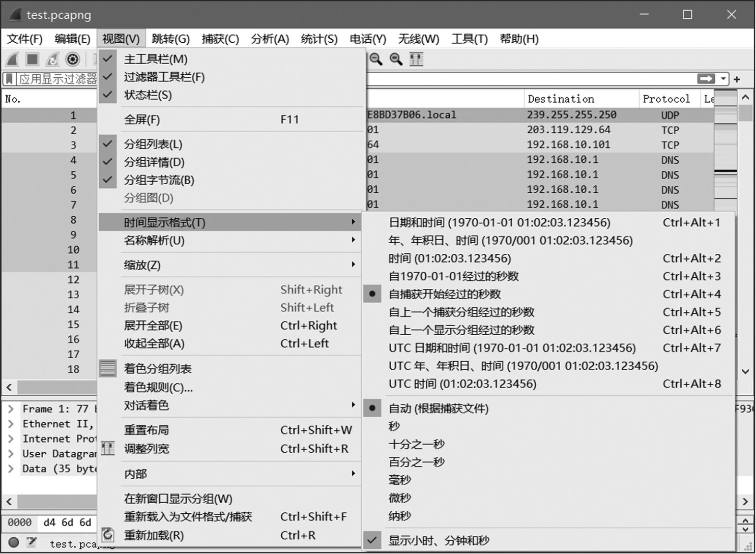Open the 统计(S) menu
This screenshot has width=756, height=554.
[x=319, y=39]
